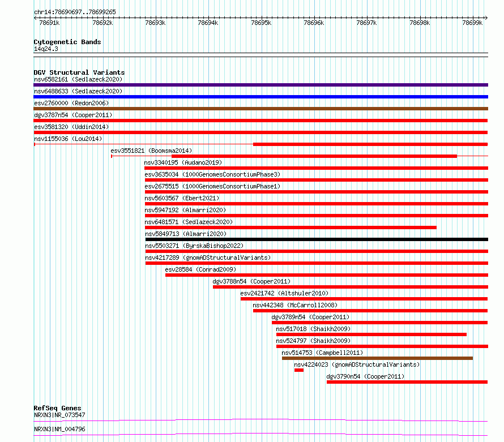The image size is (504, 442).
Task: Click the nsv1155036 (Lou2014) label
Action: pyautogui.click(x=68, y=139)
